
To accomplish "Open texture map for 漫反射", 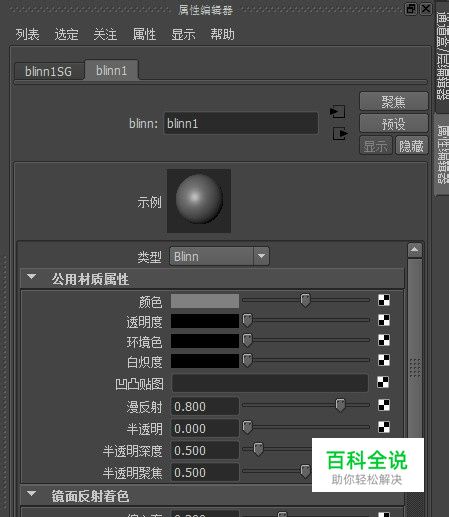I will coord(384,405).
